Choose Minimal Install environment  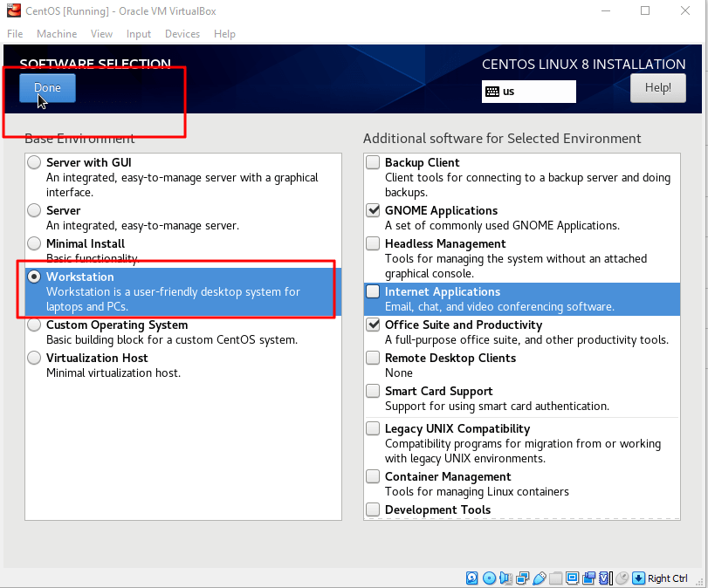34,243
